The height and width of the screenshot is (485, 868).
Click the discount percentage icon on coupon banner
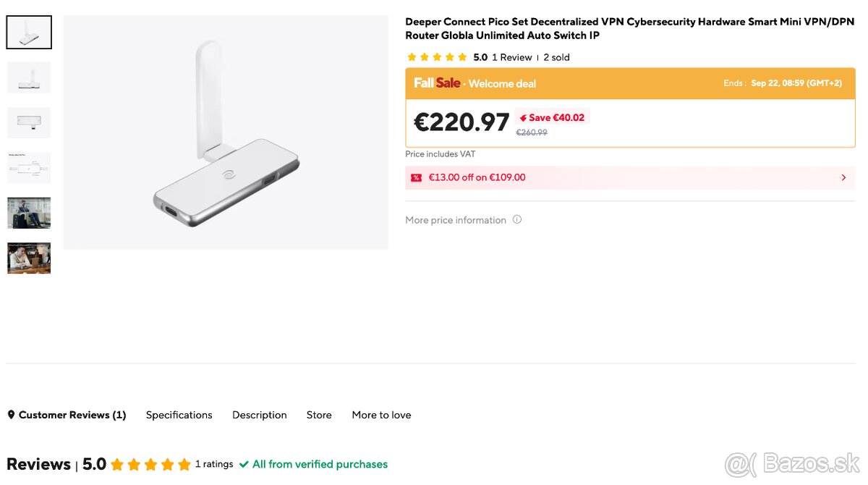(x=416, y=177)
